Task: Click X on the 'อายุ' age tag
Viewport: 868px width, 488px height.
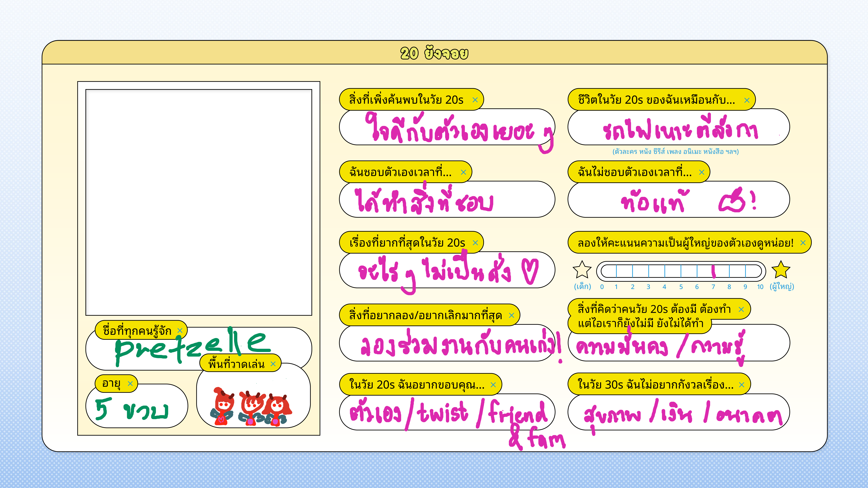Action: 130,384
